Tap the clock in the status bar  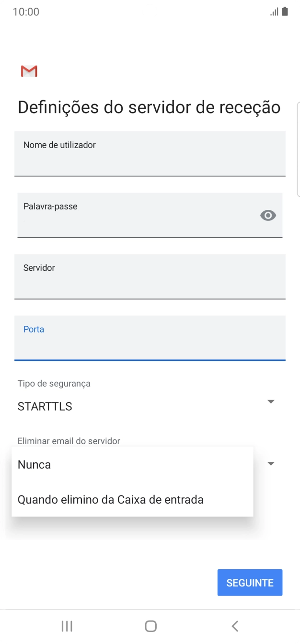(23, 11)
